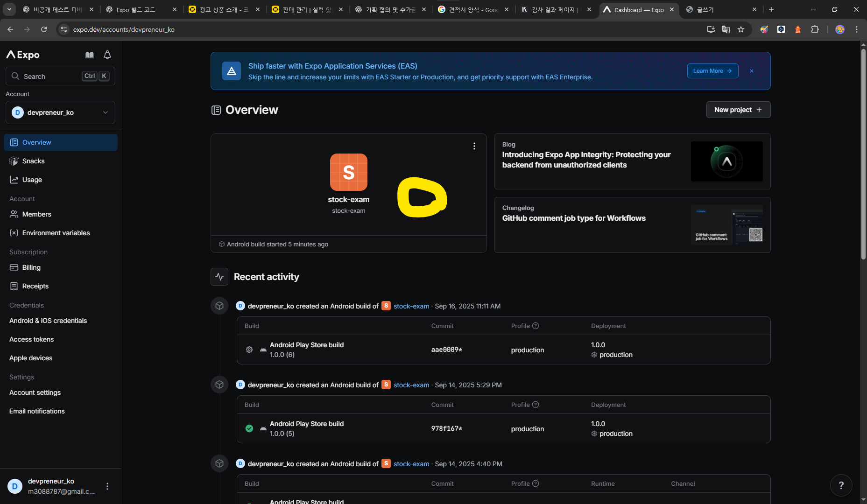Click the green success icon for build 1.0.0 (5)
Viewport: 867px width, 504px height.
(249, 428)
